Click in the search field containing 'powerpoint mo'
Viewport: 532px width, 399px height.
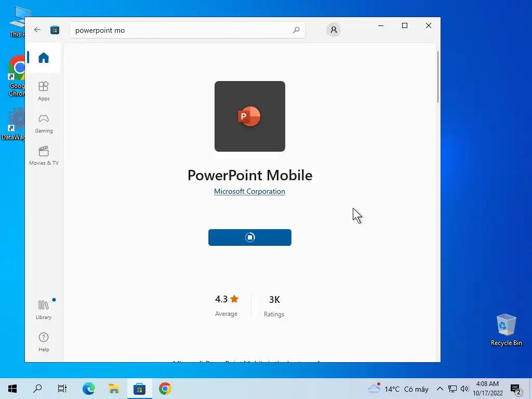tap(187, 30)
